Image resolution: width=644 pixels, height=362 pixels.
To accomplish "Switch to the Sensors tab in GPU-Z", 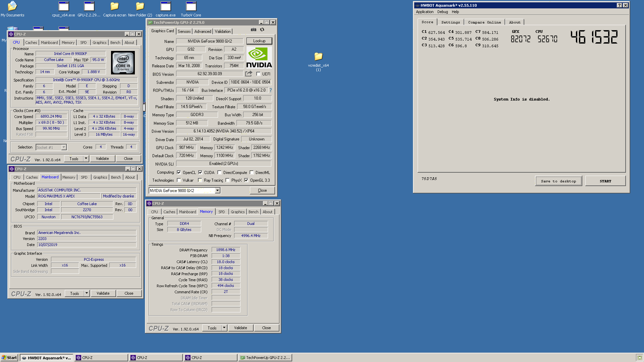I will pyautogui.click(x=184, y=32).
